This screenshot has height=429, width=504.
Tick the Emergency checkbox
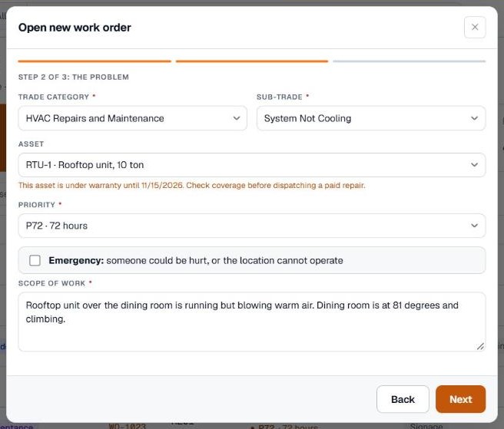(x=35, y=260)
